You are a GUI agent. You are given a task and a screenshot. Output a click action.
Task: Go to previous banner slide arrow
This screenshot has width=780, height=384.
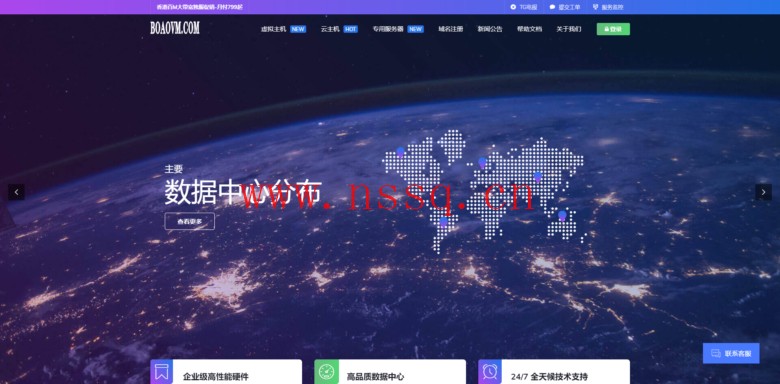(x=16, y=192)
